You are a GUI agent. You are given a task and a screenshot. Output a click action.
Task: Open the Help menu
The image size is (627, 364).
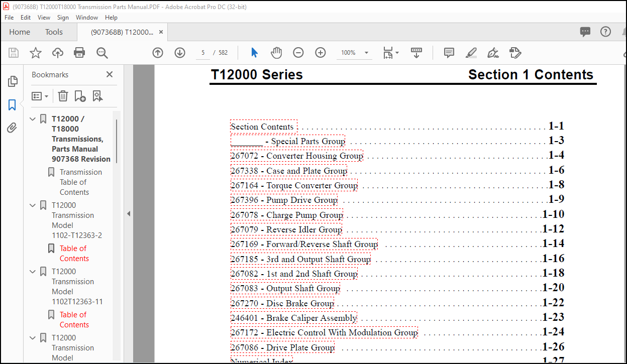[112, 17]
